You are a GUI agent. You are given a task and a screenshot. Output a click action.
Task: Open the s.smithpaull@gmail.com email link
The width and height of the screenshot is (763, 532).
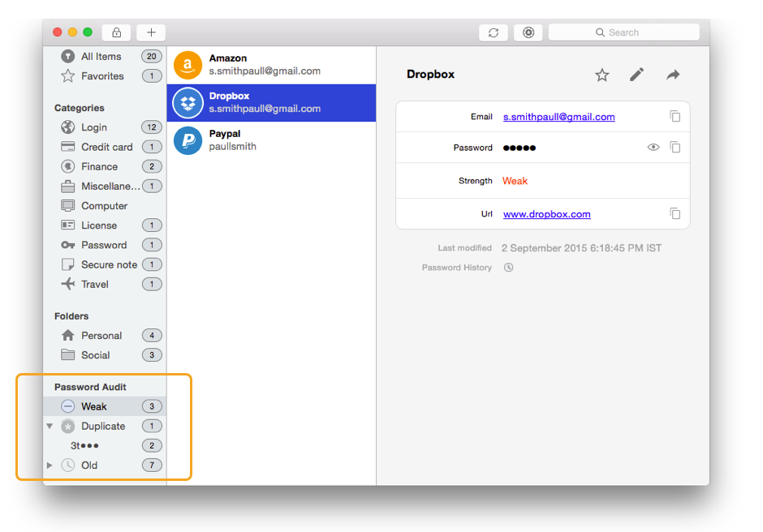(x=559, y=117)
